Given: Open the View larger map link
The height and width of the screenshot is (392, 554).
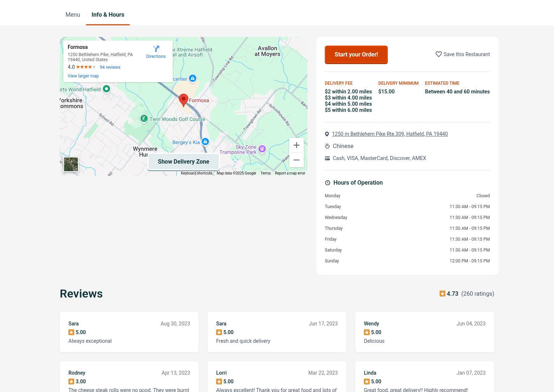Looking at the screenshot, I should pos(83,76).
